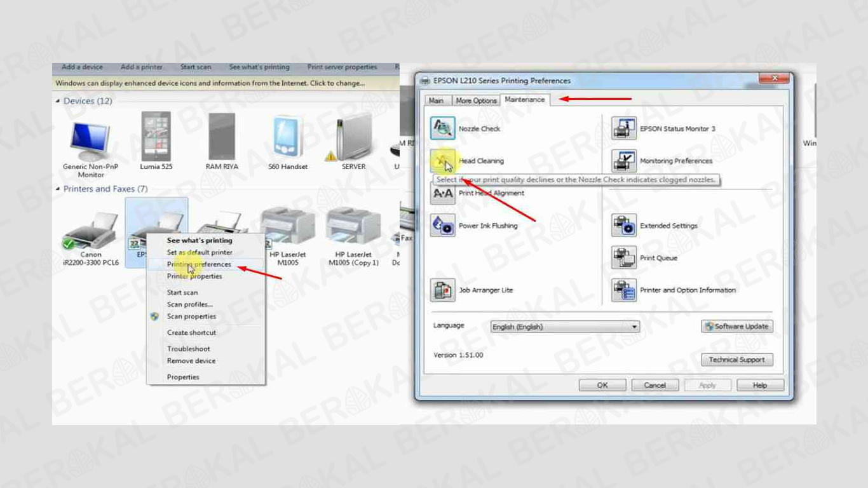This screenshot has height=488, width=868.
Task: Open the Print Queue icon
Action: (x=623, y=258)
